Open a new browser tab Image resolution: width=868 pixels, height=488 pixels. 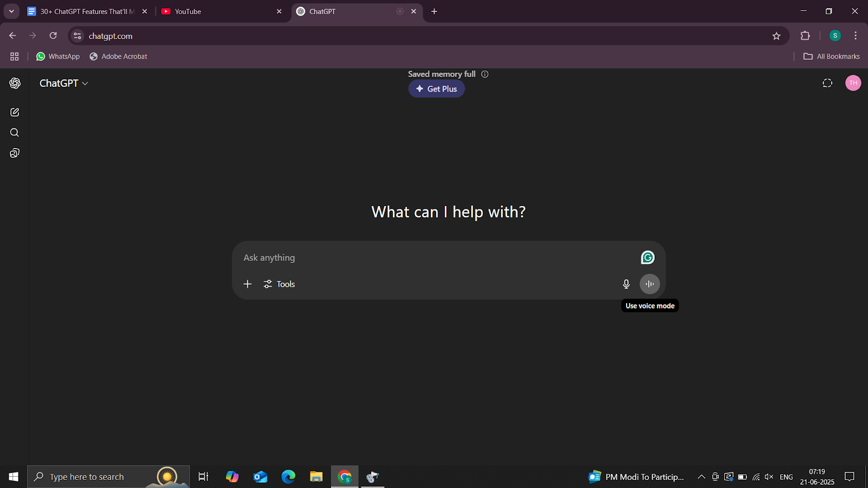click(x=434, y=11)
